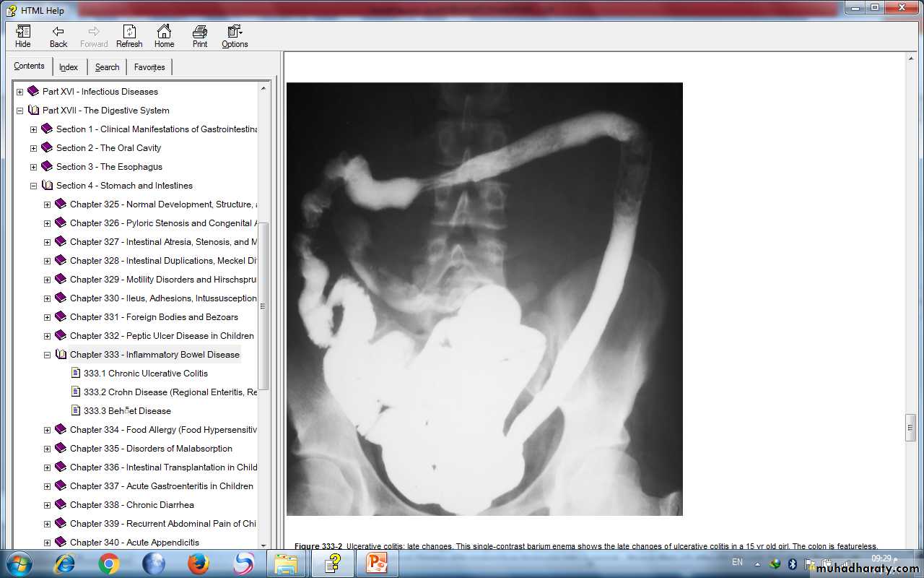Viewport: 924px width, 578px height.
Task: Open PowerPoint from the taskbar
Action: pyautogui.click(x=377, y=563)
